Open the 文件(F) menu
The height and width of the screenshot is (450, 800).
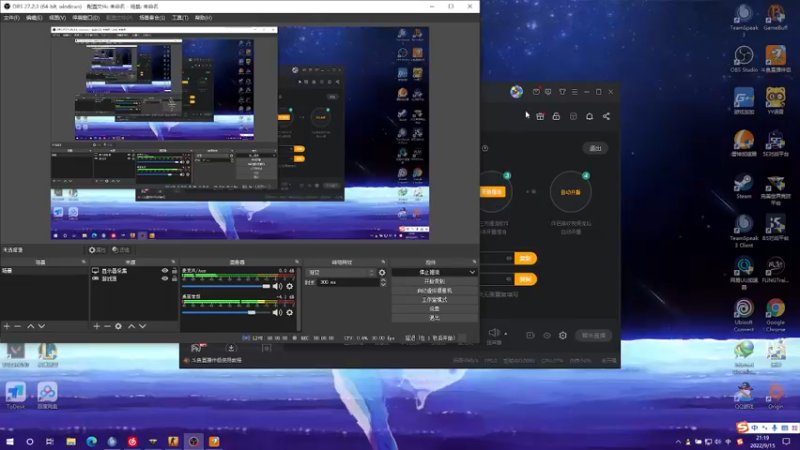11,18
